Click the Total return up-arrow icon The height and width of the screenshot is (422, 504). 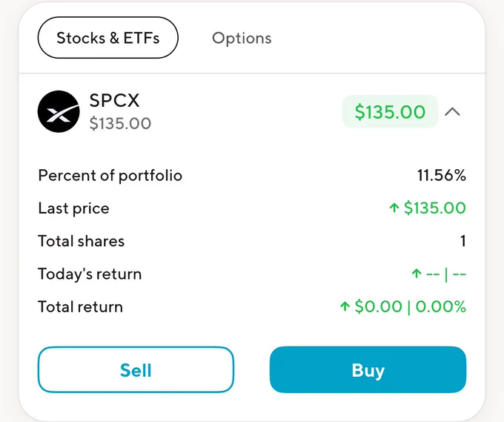(345, 306)
